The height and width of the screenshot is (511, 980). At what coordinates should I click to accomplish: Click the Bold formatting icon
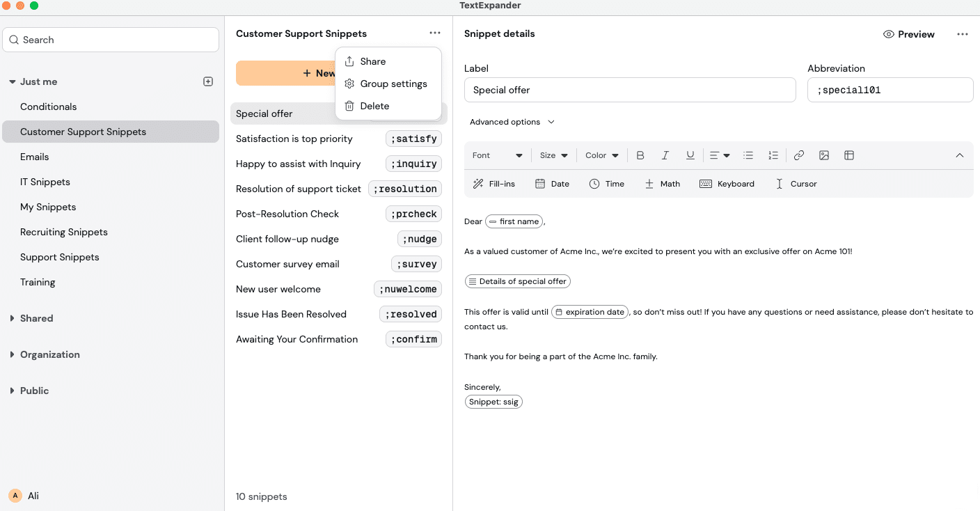[x=640, y=155]
